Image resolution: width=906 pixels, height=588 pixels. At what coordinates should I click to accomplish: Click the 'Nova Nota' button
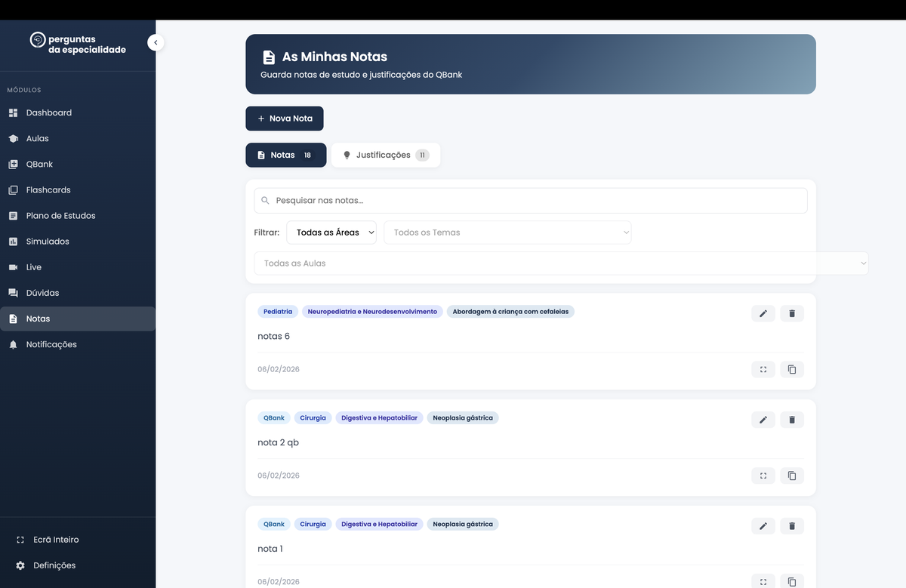pyautogui.click(x=285, y=119)
